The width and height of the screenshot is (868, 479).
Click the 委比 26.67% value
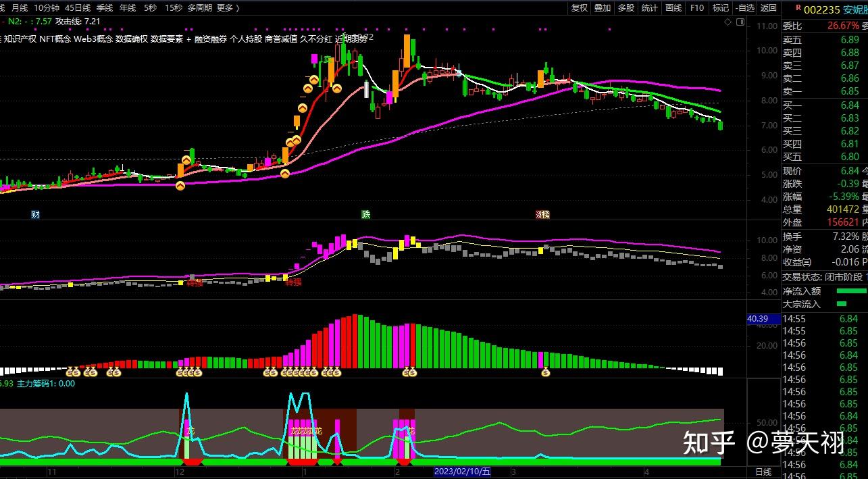tap(844, 26)
